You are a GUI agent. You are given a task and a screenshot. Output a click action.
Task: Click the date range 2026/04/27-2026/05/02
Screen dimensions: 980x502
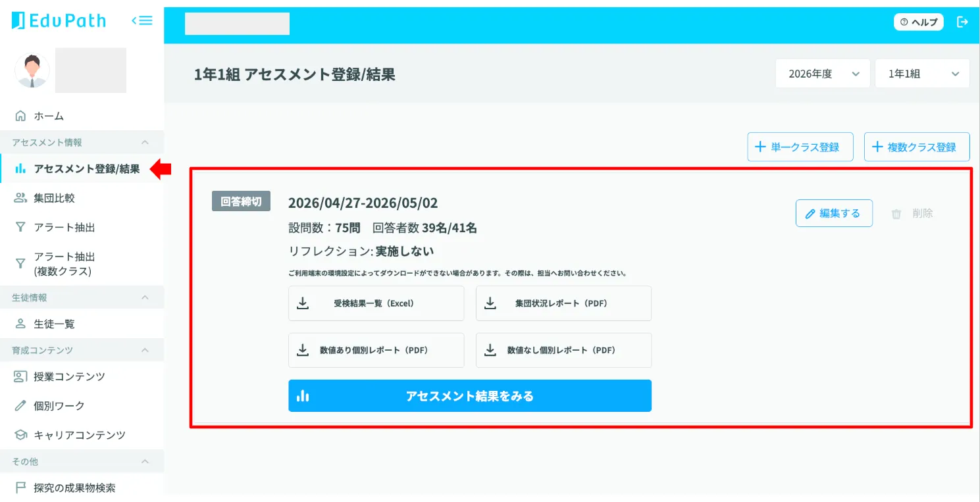[x=363, y=203]
